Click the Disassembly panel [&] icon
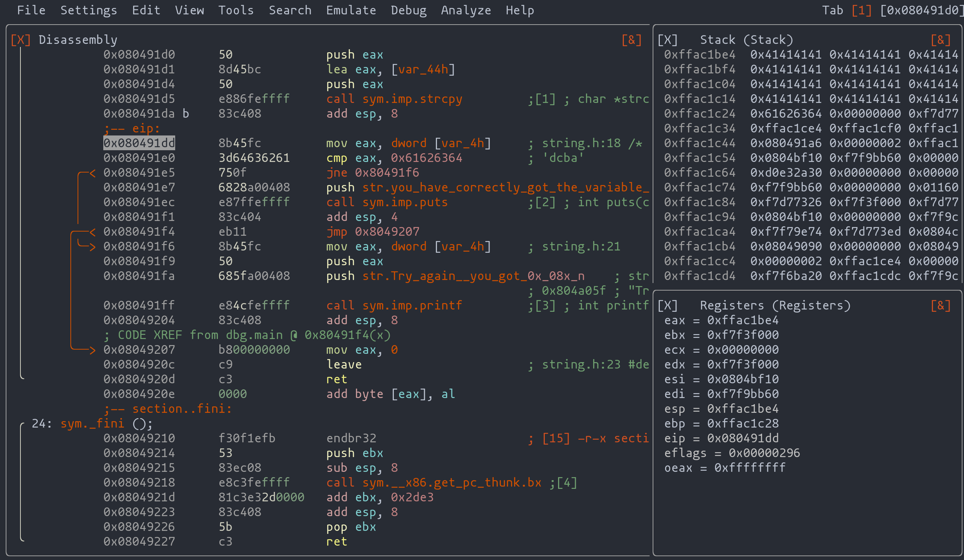The width and height of the screenshot is (964, 560). 631,40
